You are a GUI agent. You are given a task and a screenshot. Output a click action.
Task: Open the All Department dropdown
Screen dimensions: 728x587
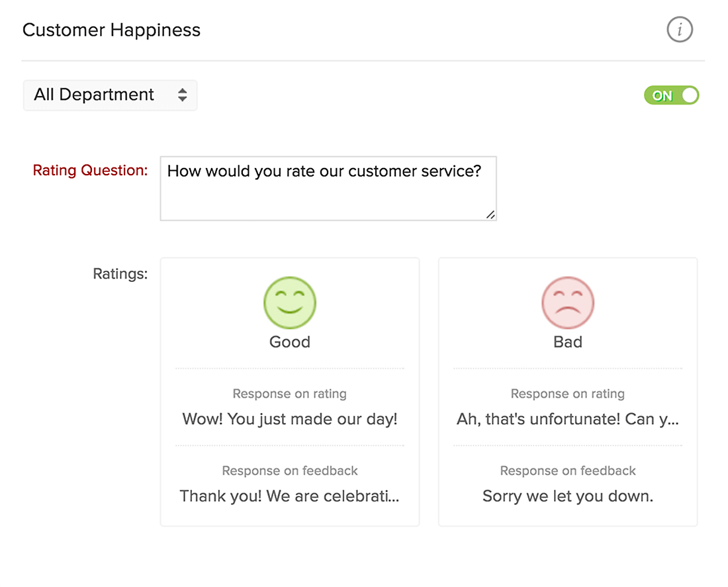pyautogui.click(x=110, y=95)
